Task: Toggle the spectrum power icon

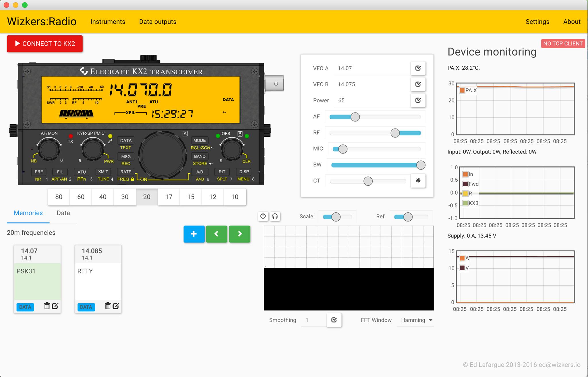Action: tap(263, 216)
